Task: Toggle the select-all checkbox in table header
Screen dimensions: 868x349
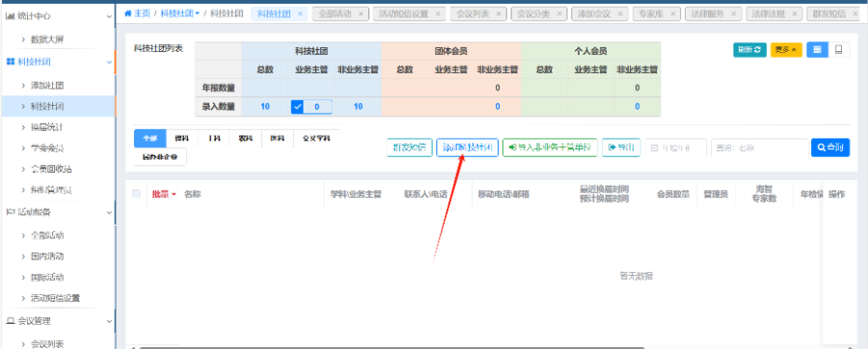Action: pyautogui.click(x=136, y=194)
